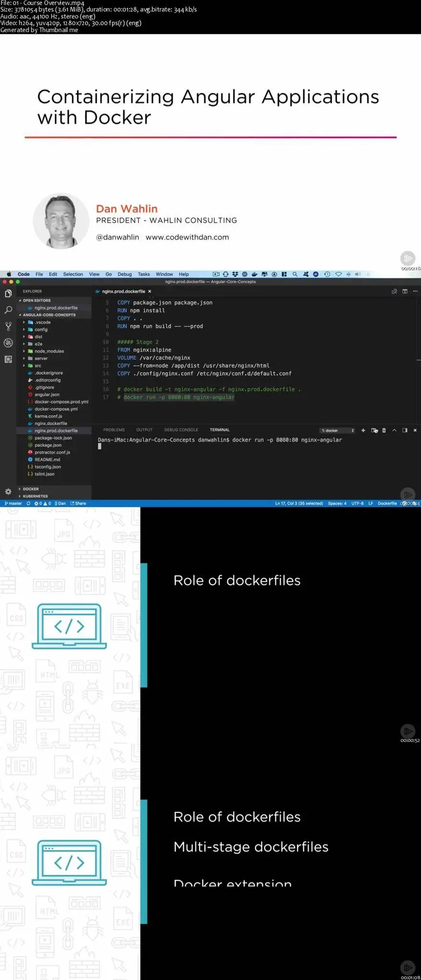
Task: Open the Extensions view in the activity bar
Action: tap(8, 359)
